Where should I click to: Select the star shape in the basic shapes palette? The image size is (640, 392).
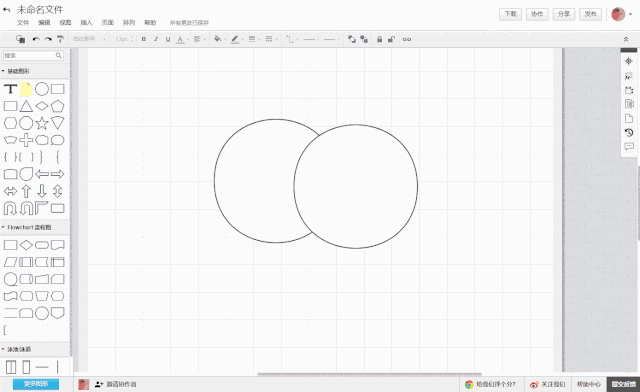(x=42, y=123)
